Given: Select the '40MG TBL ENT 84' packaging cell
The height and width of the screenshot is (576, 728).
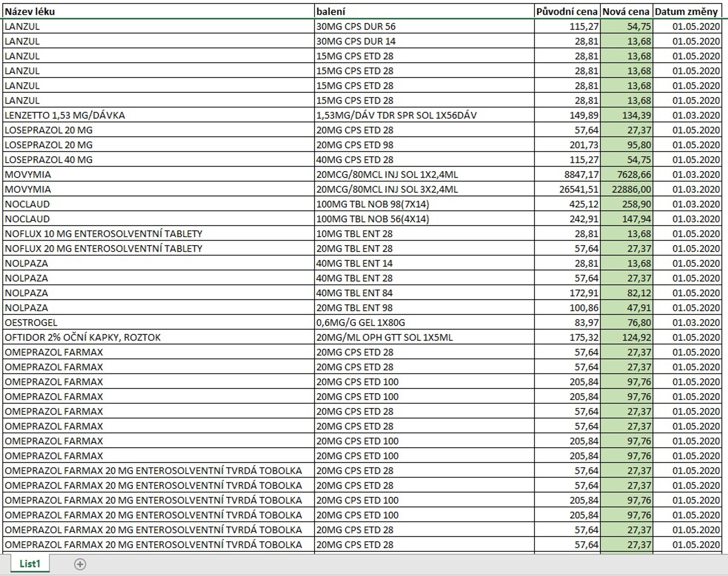Looking at the screenshot, I should [424, 293].
